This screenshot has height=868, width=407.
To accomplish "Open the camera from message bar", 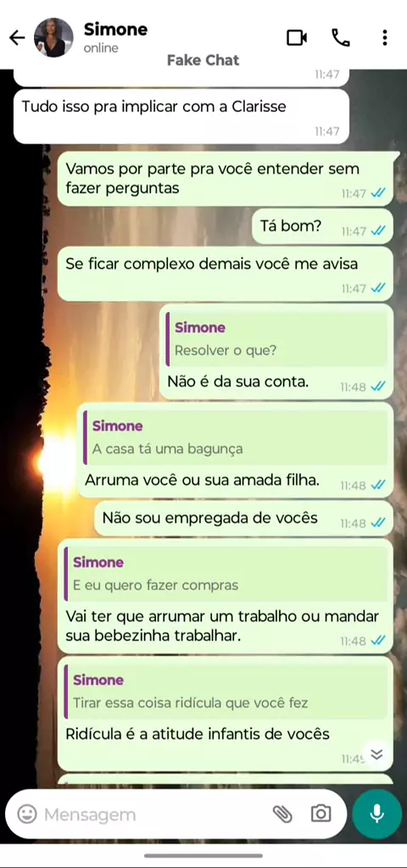I will click(321, 814).
